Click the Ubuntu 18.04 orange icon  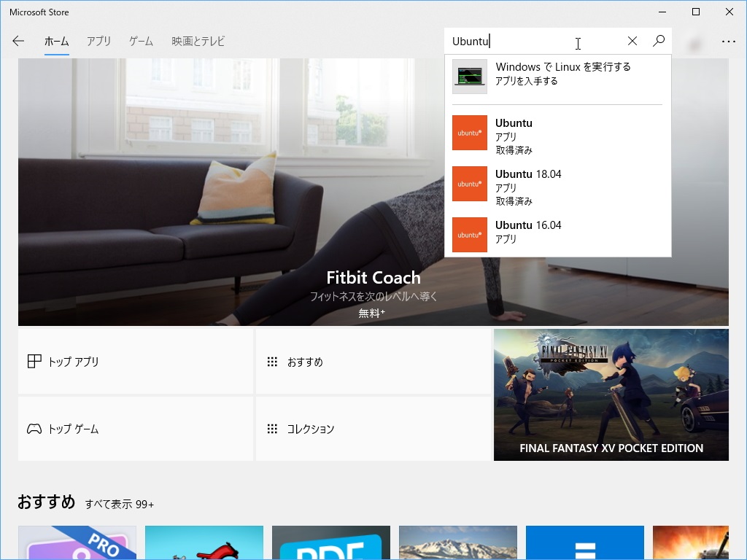pos(469,184)
